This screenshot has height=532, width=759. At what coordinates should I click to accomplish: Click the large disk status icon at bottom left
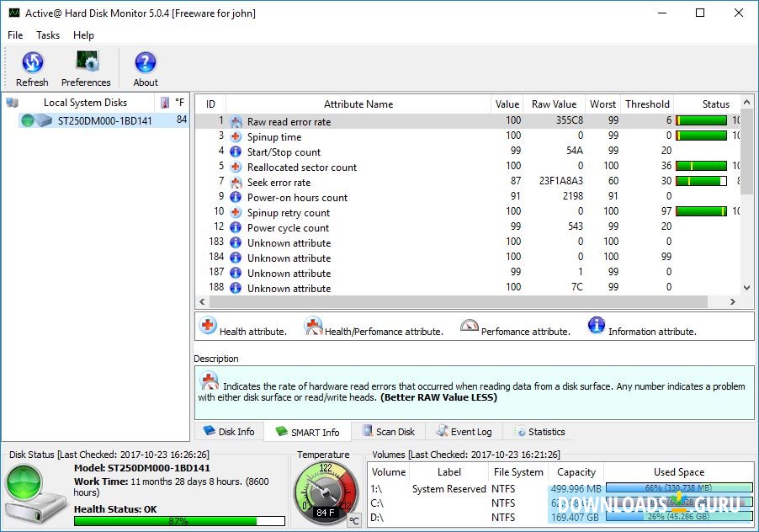pyautogui.click(x=34, y=496)
